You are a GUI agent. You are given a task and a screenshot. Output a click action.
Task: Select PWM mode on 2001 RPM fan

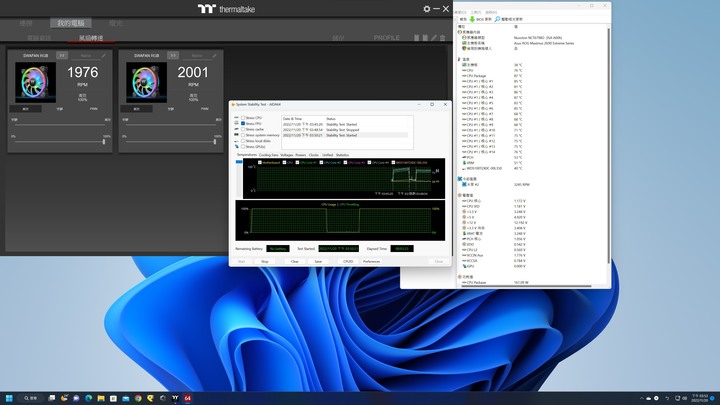(204, 109)
